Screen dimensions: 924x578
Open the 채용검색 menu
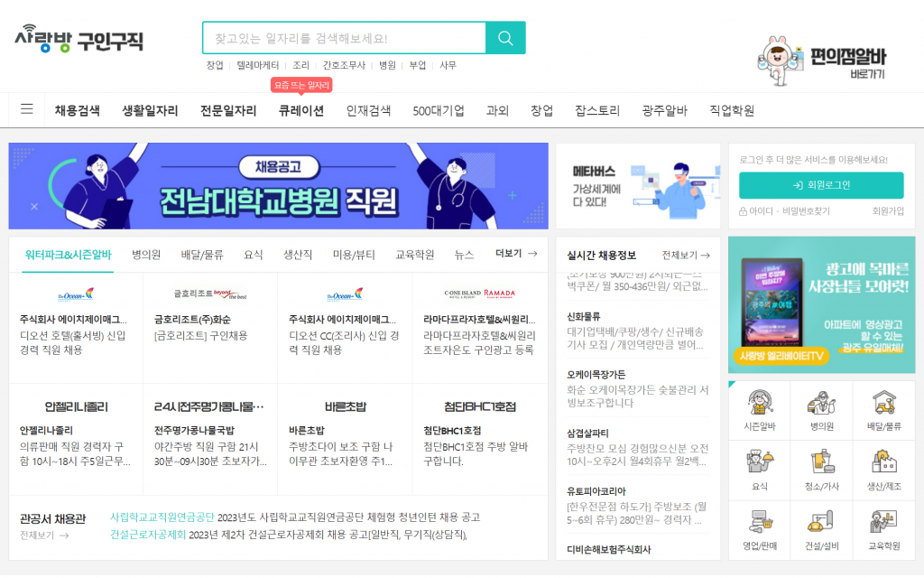click(78, 110)
